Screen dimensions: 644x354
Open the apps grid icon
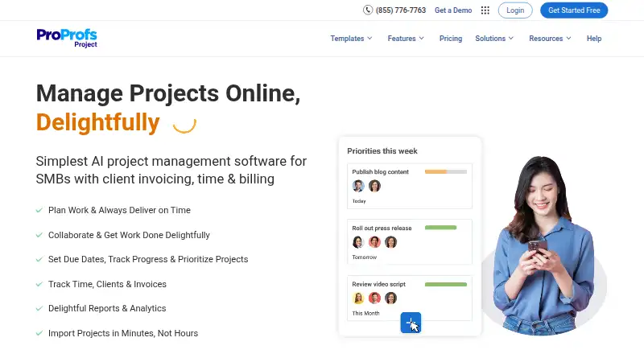click(485, 10)
